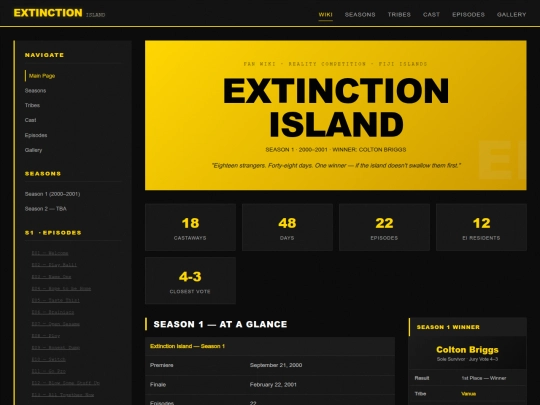Open episode E11 — Go Pro link

(x=49, y=371)
